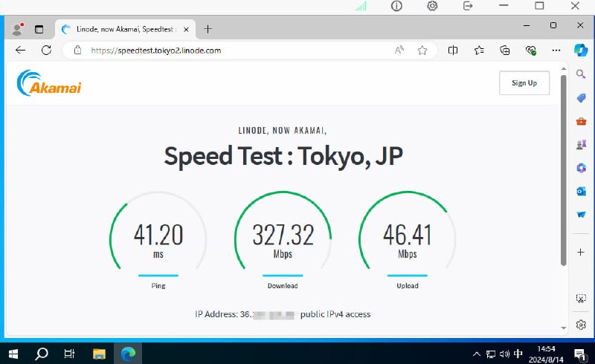This screenshot has height=364, width=595.
Task: Click the remote session exit icon
Action: 468,6
